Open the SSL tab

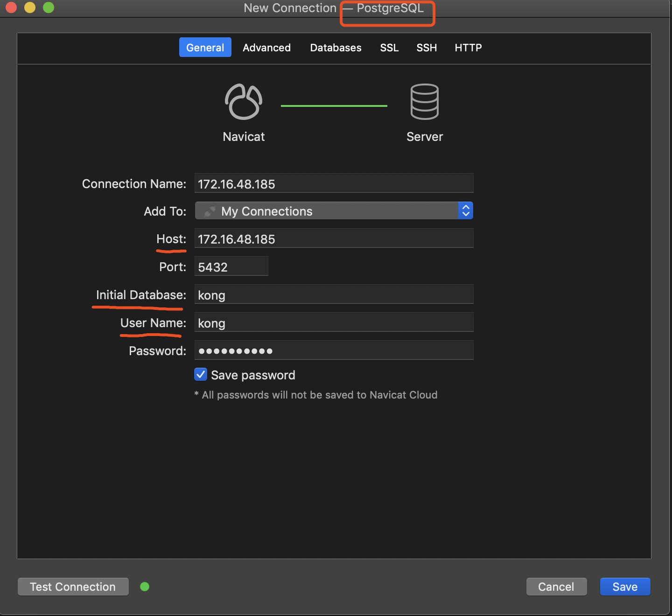click(x=389, y=48)
